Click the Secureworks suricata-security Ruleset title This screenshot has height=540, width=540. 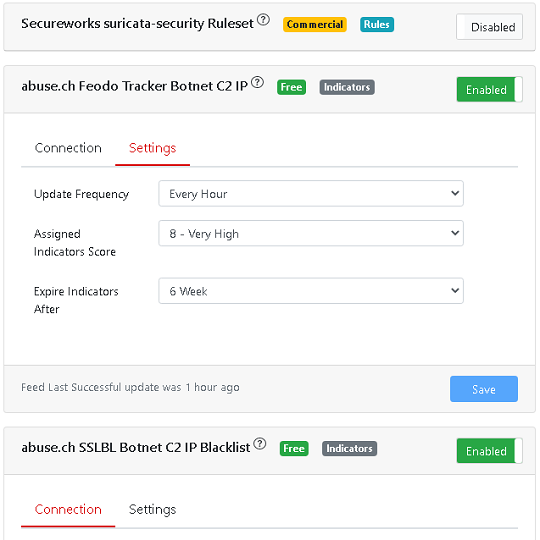[x=137, y=24]
